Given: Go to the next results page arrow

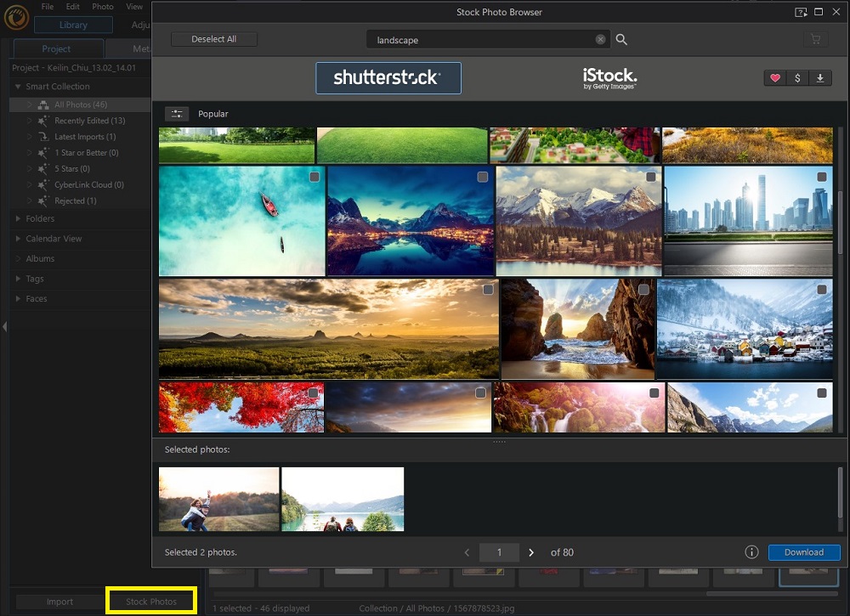Looking at the screenshot, I should 530,551.
